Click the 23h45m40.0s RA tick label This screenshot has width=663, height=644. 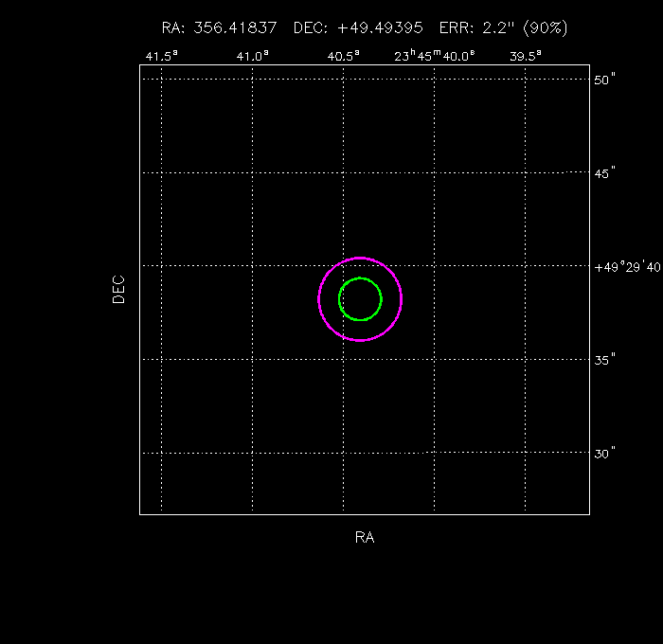coord(435,57)
